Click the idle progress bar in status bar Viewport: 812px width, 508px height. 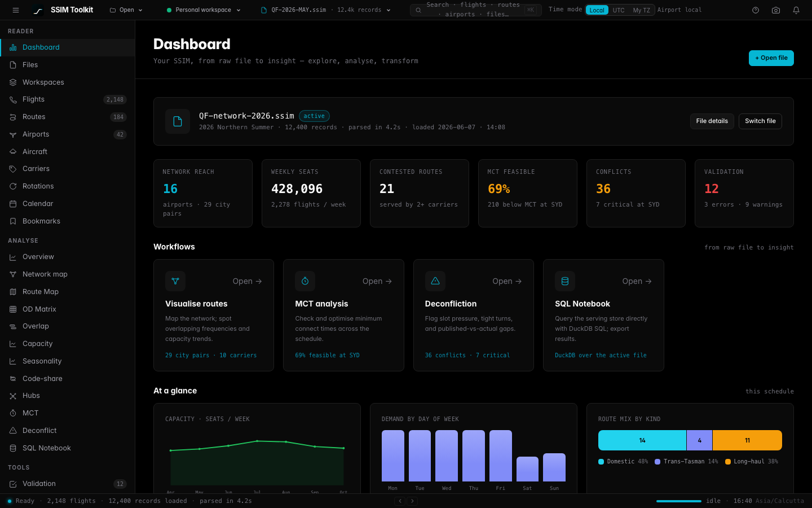pos(679,501)
